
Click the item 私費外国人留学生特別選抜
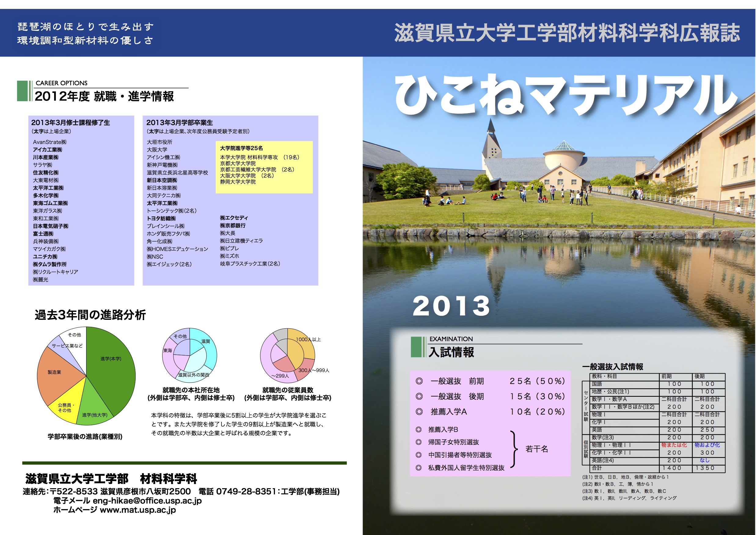click(466, 468)
